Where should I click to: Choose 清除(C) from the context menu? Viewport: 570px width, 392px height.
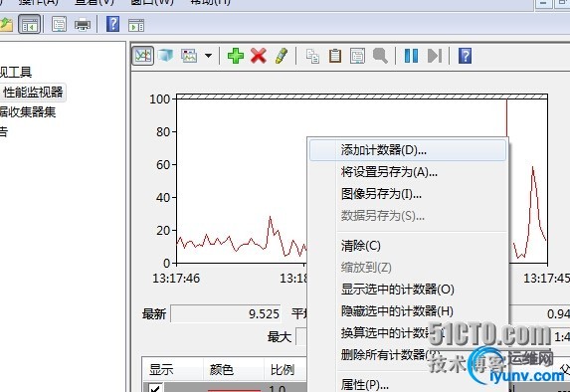(408, 246)
